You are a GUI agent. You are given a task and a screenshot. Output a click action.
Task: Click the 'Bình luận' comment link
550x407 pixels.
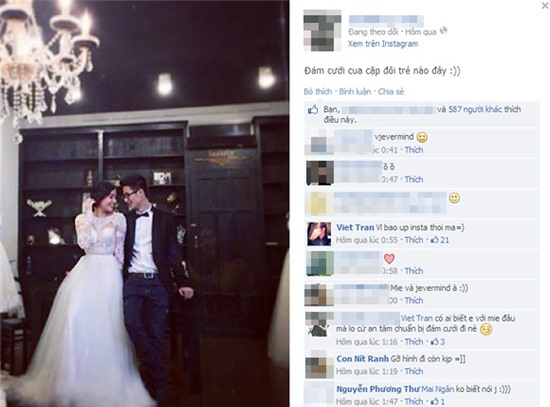click(355, 92)
